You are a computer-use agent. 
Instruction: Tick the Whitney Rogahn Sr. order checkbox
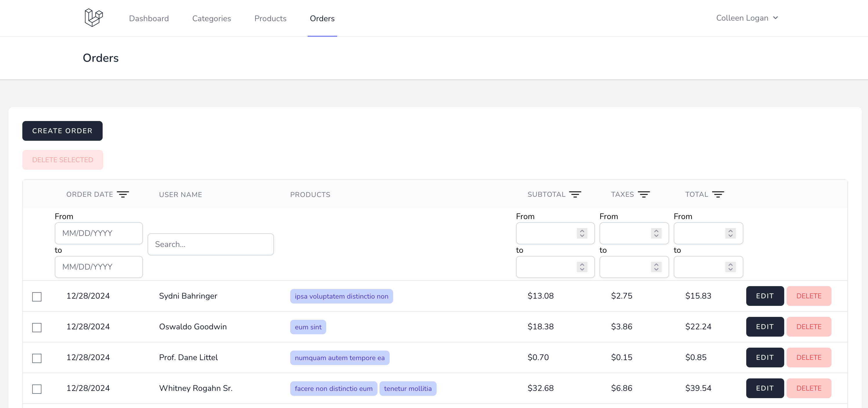click(37, 389)
